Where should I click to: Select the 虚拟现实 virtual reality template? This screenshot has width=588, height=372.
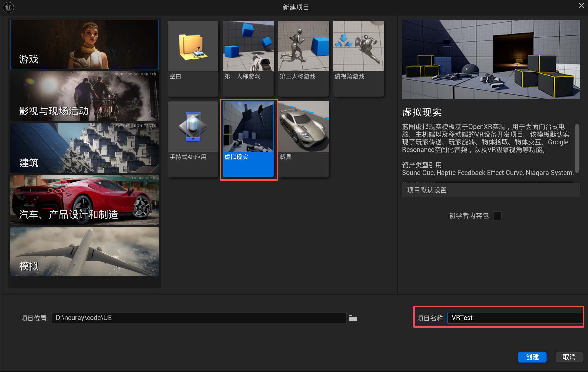pyautogui.click(x=248, y=127)
